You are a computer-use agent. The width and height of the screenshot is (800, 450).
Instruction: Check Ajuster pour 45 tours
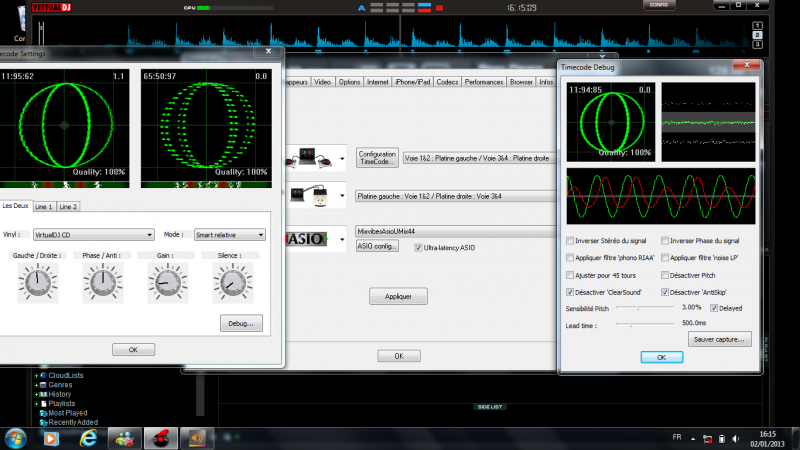pyautogui.click(x=570, y=274)
